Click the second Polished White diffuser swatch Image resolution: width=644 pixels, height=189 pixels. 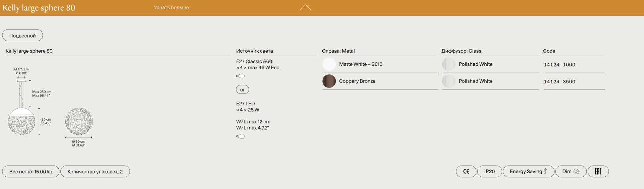point(448,81)
